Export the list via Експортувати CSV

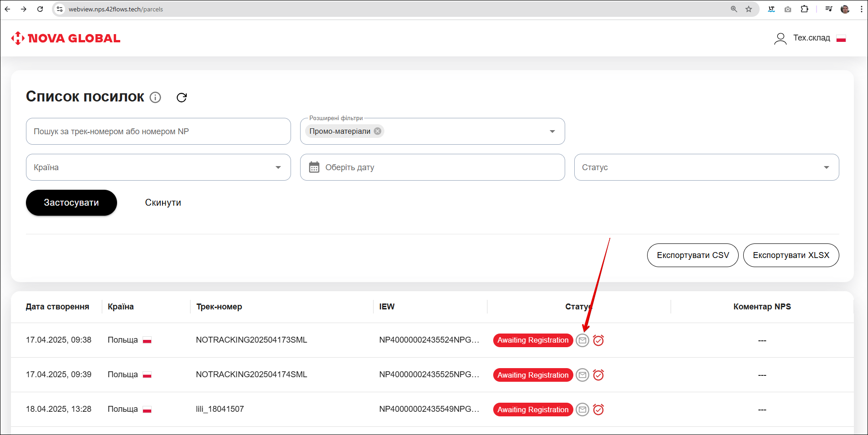pyautogui.click(x=692, y=255)
